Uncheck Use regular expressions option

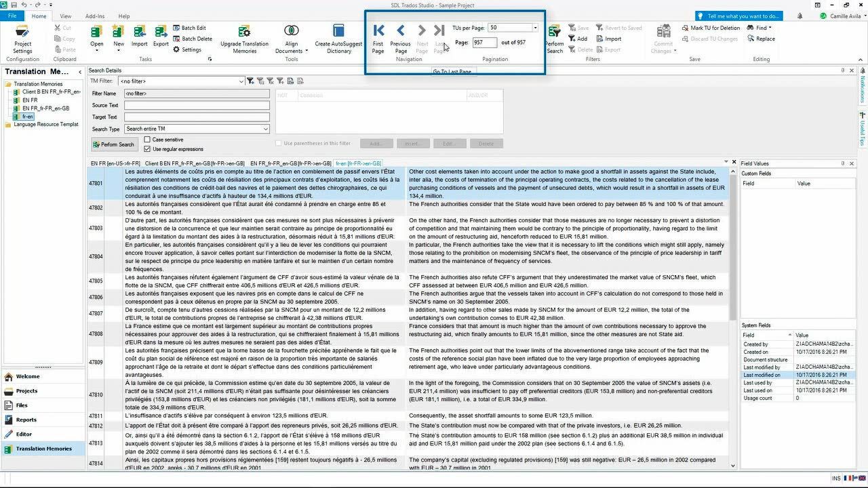pos(147,149)
